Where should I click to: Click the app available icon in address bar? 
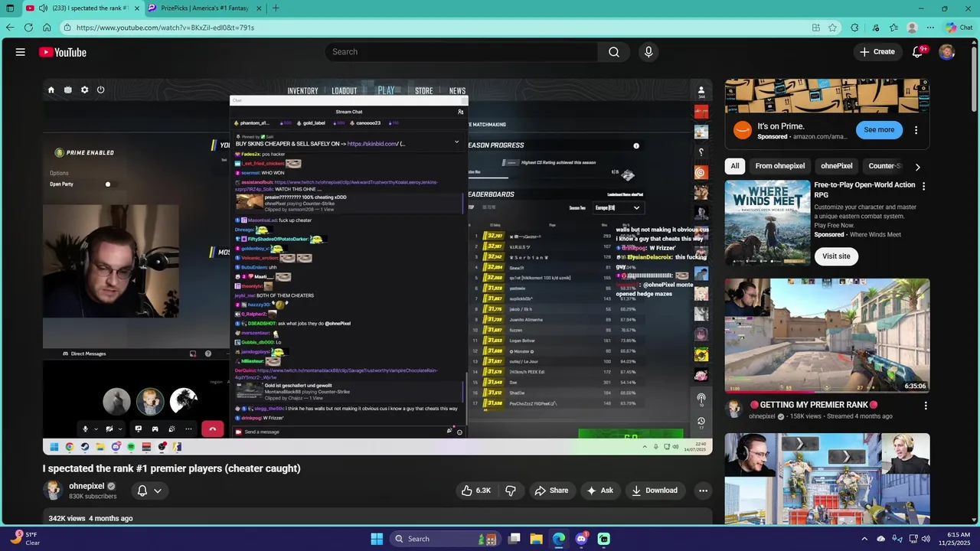click(x=816, y=28)
